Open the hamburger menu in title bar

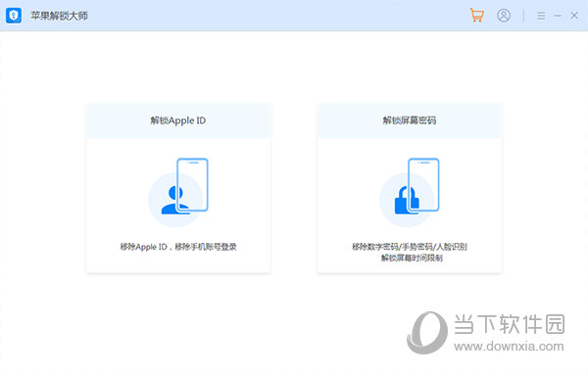point(541,16)
